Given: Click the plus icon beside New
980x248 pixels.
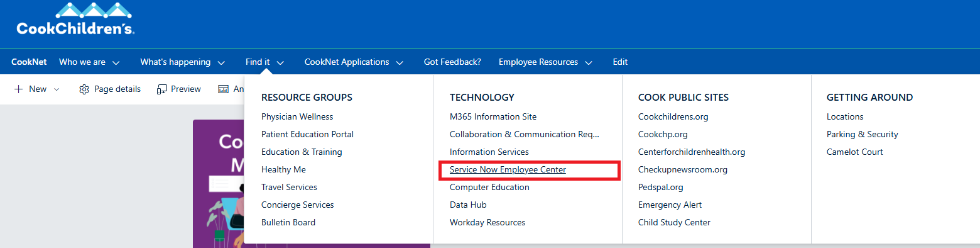Looking at the screenshot, I should (18, 89).
